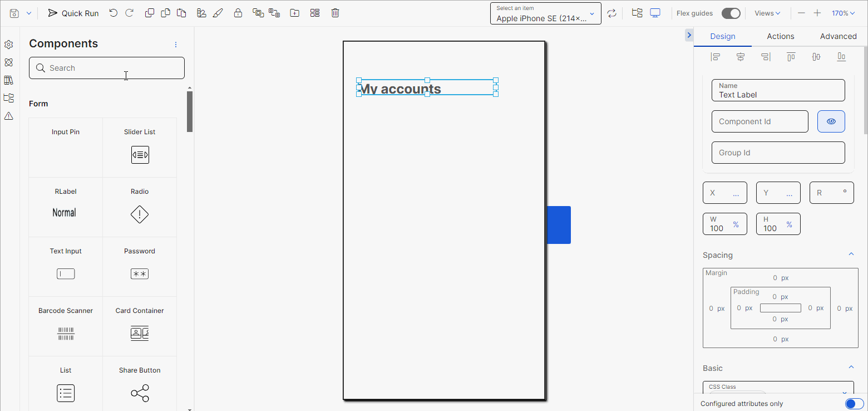Viewport: 868px width, 411px height.
Task: Align the text label to the left
Action: 715,56
